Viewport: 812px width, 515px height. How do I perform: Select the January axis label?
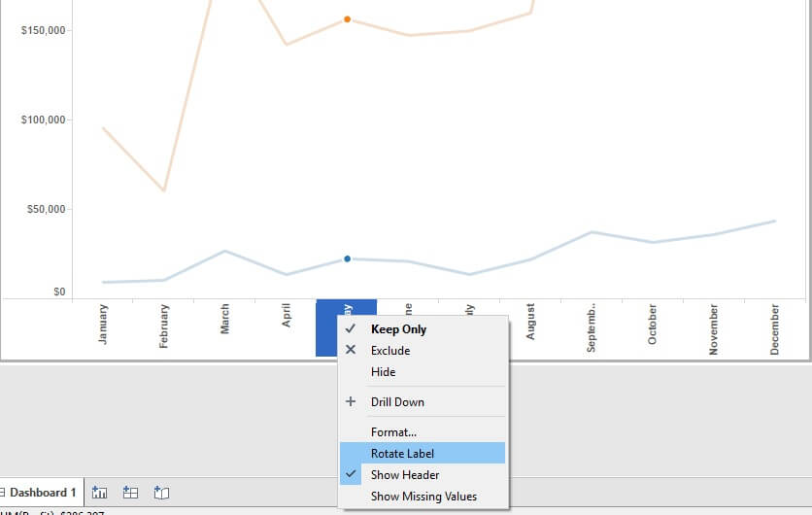click(103, 324)
